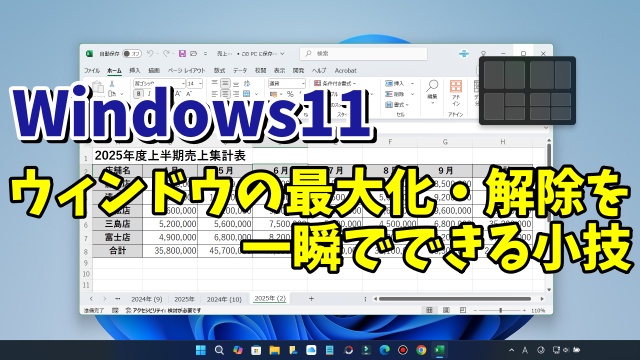Click the text orientation icon

point(247,83)
